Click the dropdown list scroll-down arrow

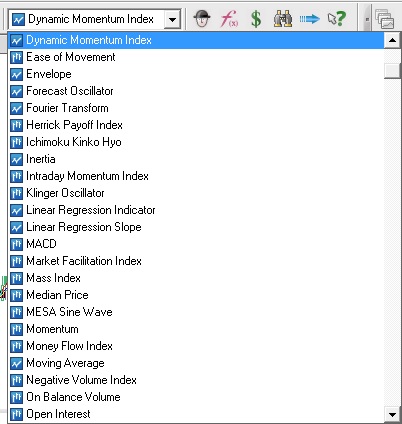(x=392, y=415)
